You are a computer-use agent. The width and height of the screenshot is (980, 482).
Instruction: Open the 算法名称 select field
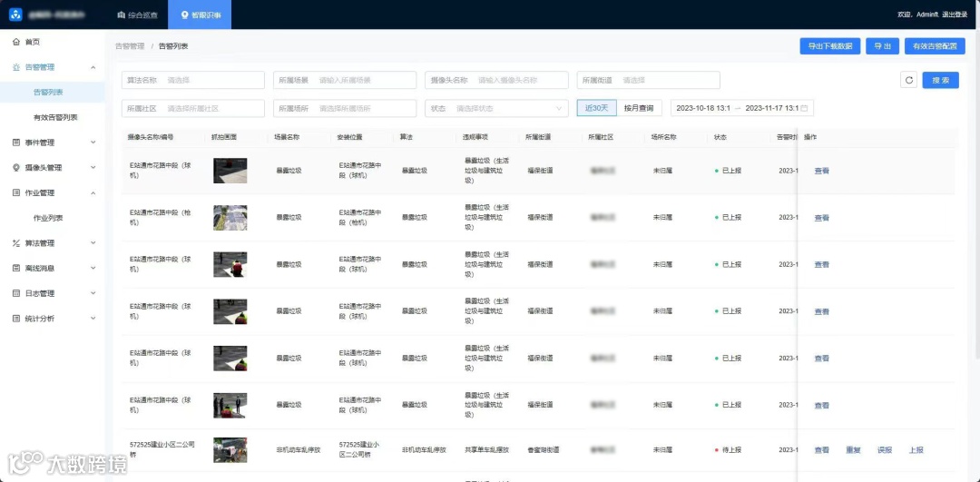(193, 80)
